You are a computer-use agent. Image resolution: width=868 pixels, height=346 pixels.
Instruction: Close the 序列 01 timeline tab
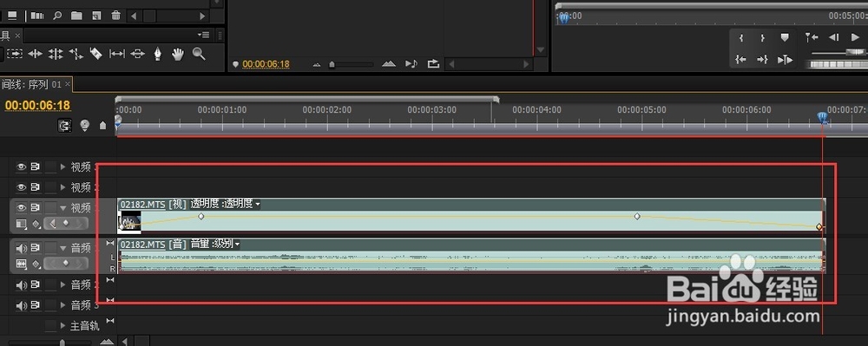pos(68,84)
